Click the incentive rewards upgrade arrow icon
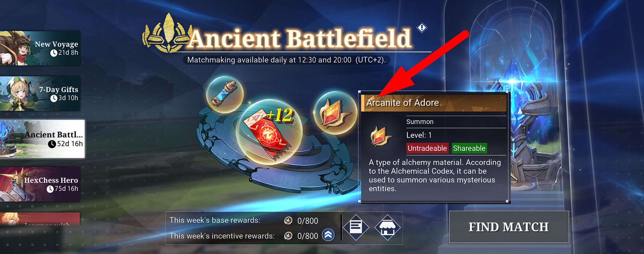Viewport: 644px width, 254px height. (x=328, y=235)
